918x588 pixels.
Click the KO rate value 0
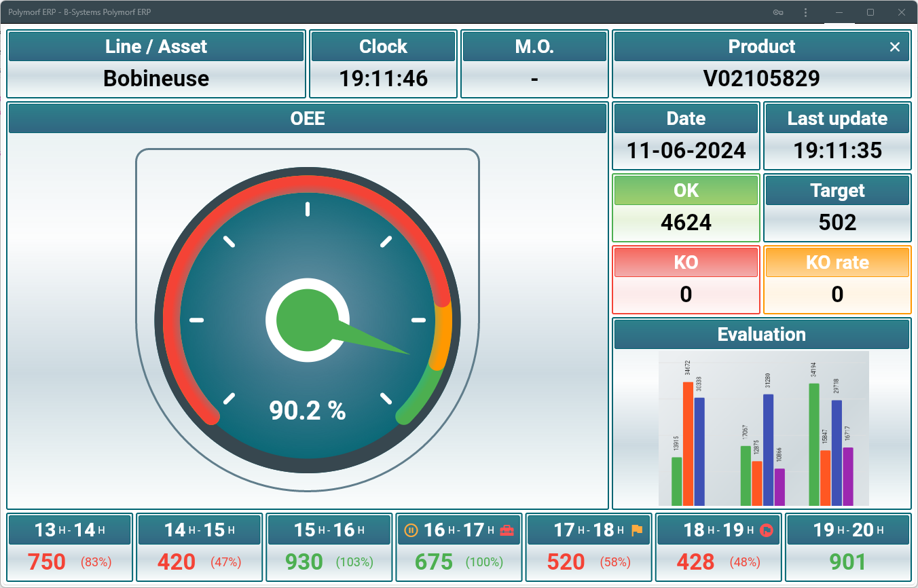click(837, 294)
